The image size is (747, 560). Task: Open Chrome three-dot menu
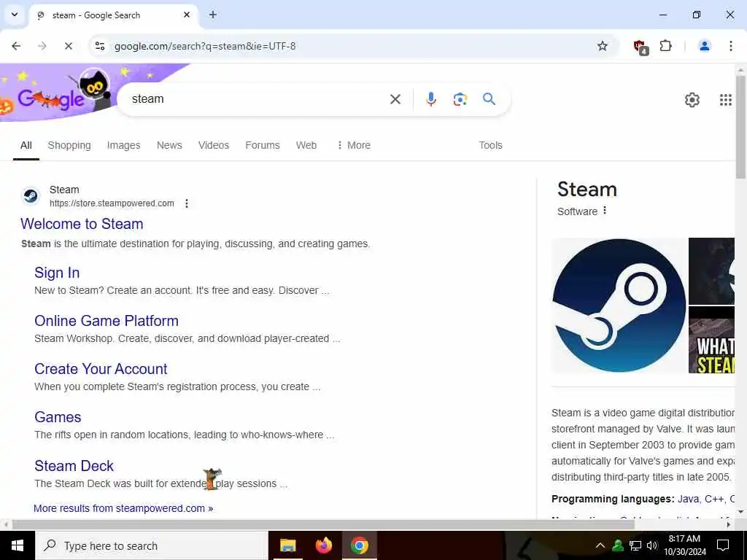click(731, 46)
